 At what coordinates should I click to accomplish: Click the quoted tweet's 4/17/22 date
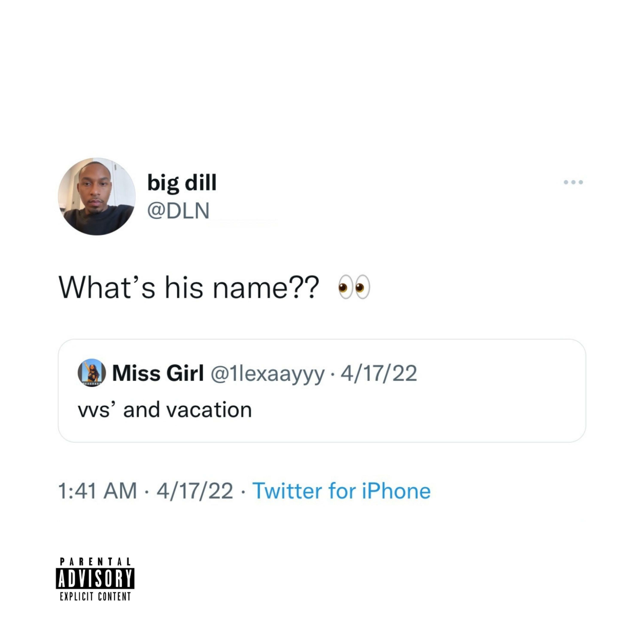379,373
